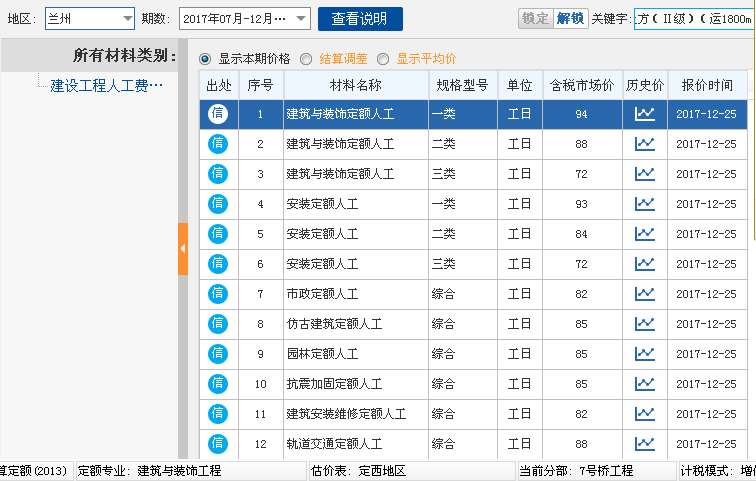Click 定额专业 建筑与装饰工程 status entry
Image resolution: width=756 pixels, height=481 pixels.
(x=191, y=471)
